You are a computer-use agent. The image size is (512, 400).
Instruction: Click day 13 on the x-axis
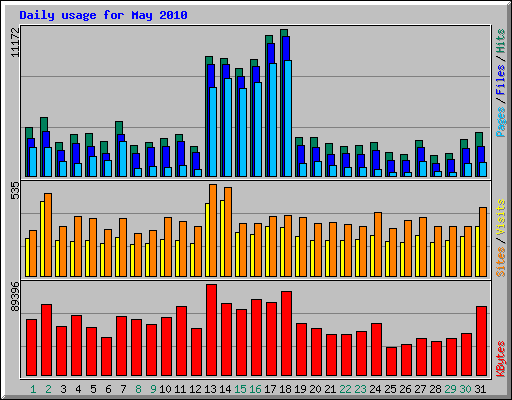click(x=210, y=389)
